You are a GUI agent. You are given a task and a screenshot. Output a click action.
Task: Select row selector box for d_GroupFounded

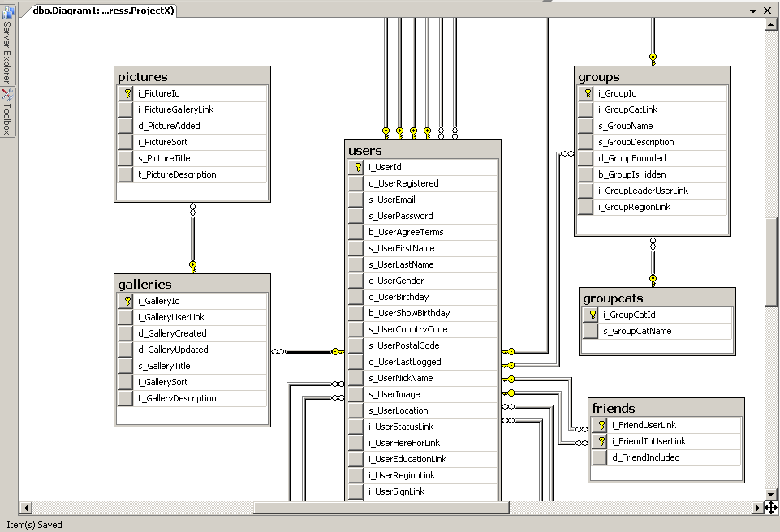[x=586, y=158]
